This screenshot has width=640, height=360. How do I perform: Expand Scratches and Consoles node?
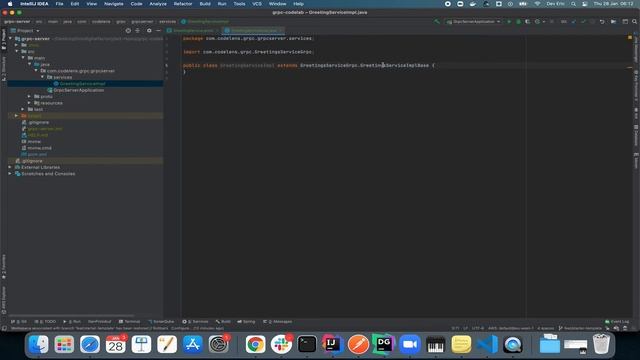[x=10, y=174]
